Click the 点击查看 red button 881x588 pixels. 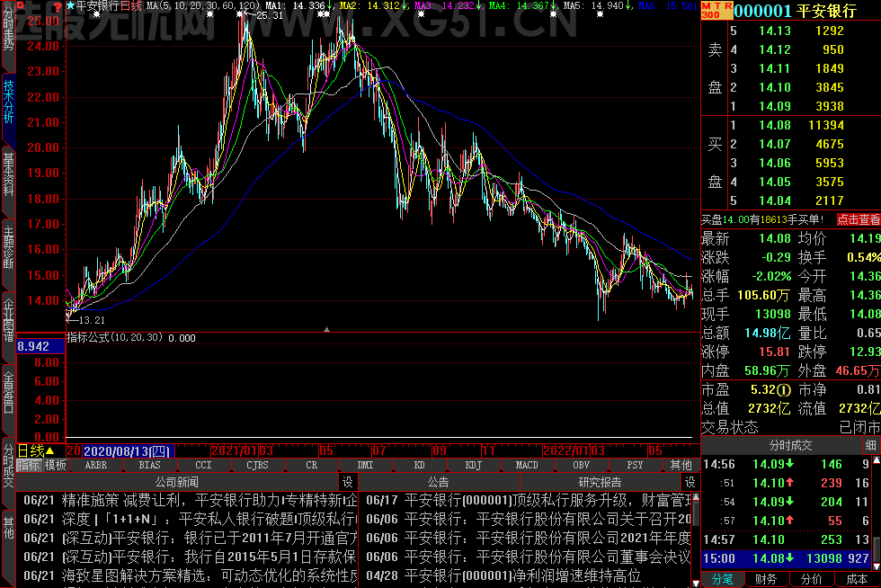[x=858, y=219]
